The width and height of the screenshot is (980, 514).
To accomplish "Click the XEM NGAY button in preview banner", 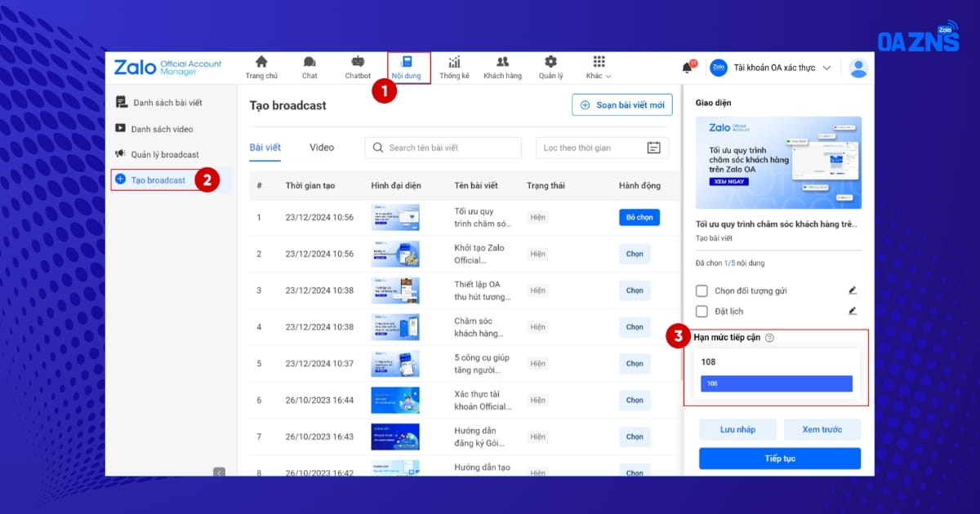I will point(729,182).
